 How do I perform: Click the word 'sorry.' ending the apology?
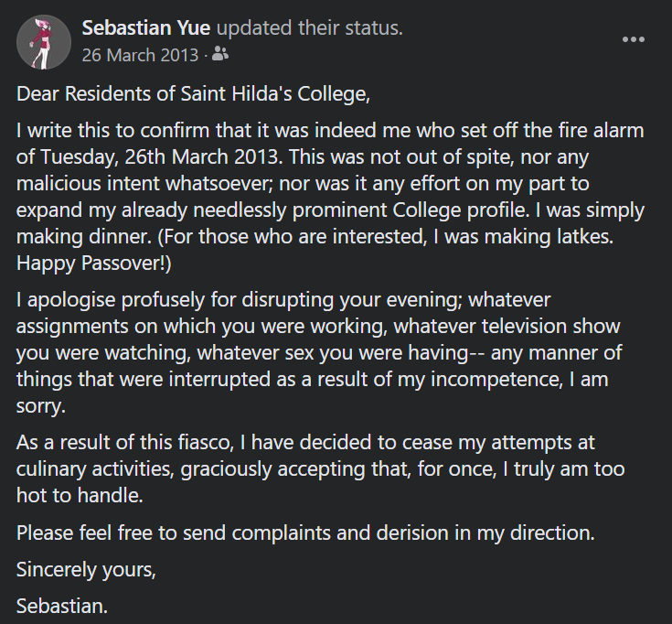41,406
